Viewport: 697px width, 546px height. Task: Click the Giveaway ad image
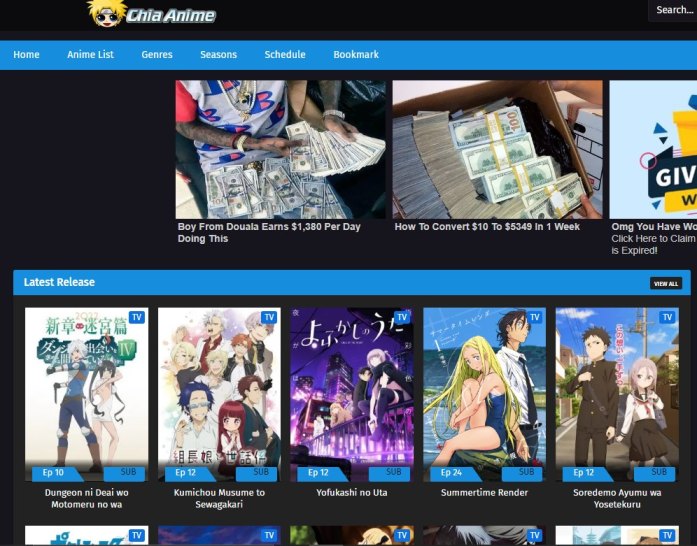coord(653,149)
